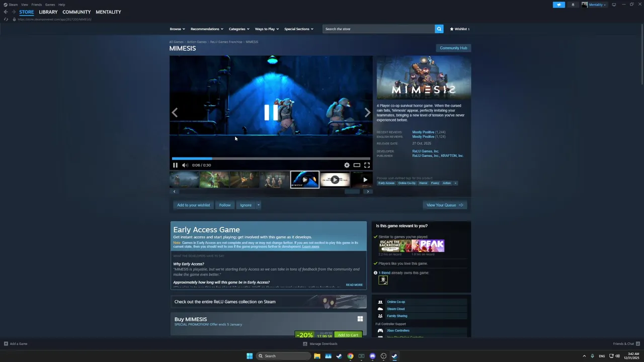Open the Wishlist link
The image size is (644, 362).
[x=459, y=29]
